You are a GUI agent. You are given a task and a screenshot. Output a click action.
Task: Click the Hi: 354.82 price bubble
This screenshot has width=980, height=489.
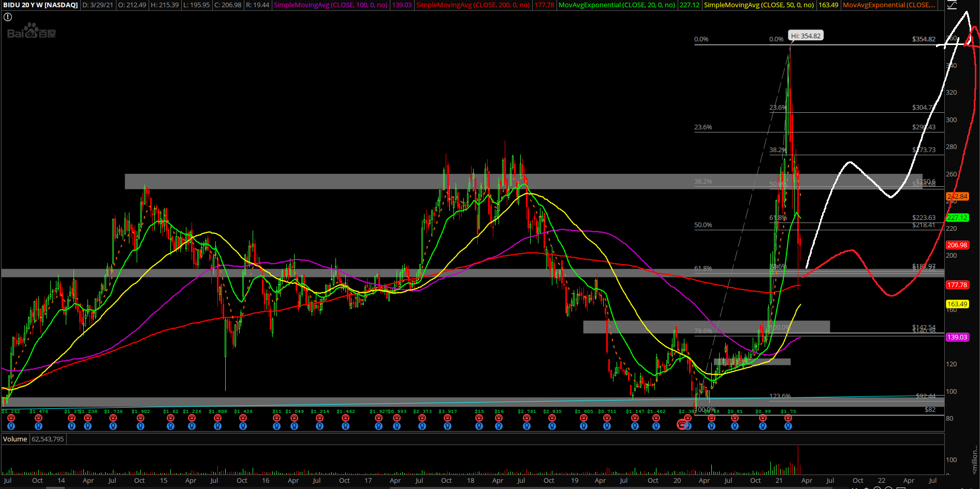click(x=806, y=36)
